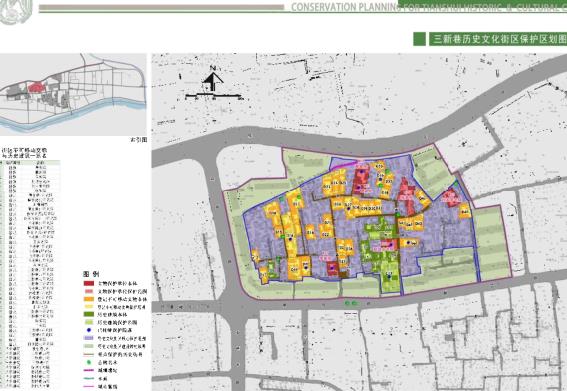Click the thin pink line legend symbol
Screen dimensions: 567x391
(x=89, y=386)
